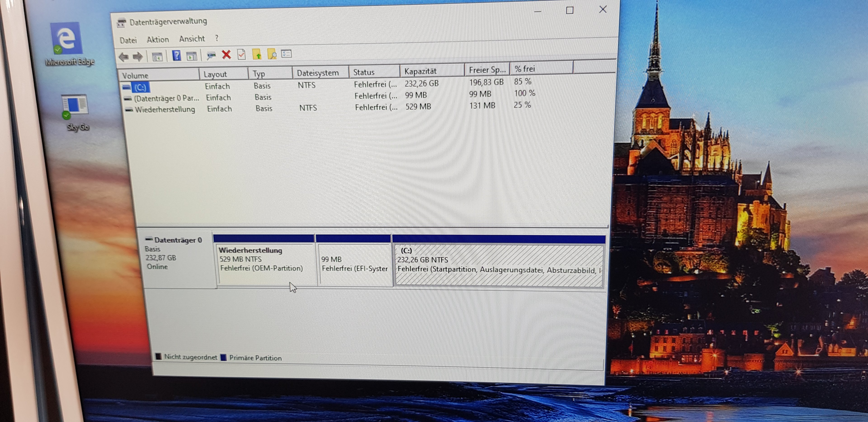Click the Back arrow toolbar icon

[x=124, y=57]
